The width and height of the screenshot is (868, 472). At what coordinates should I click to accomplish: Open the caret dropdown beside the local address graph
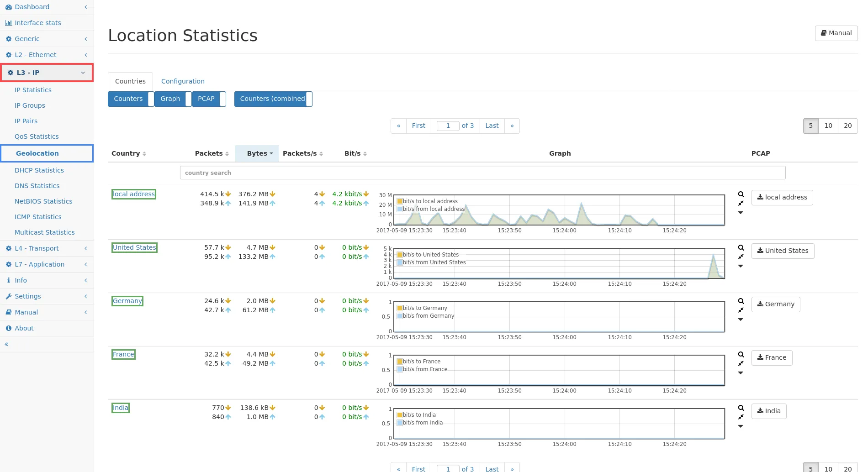pos(741,213)
